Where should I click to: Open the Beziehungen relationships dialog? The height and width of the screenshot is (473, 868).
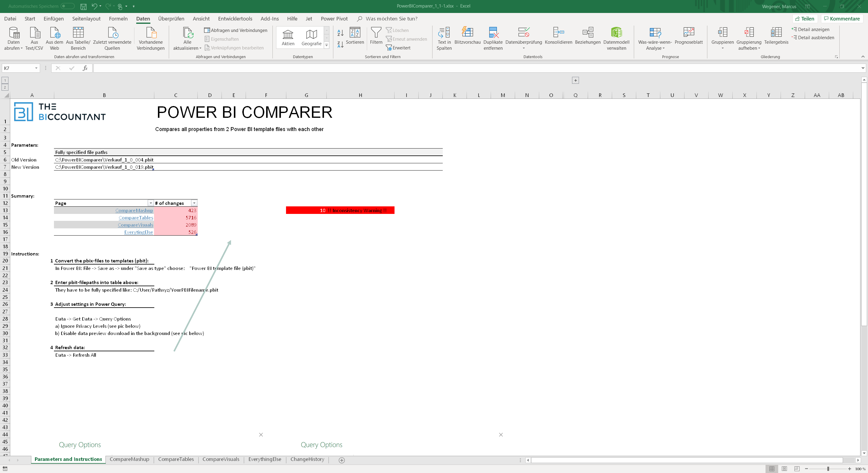tap(588, 36)
